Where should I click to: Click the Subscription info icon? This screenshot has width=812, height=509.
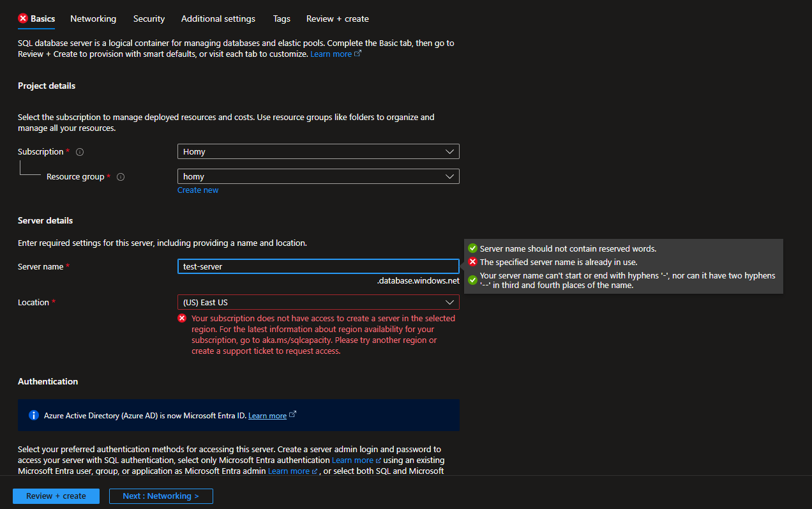79,151
